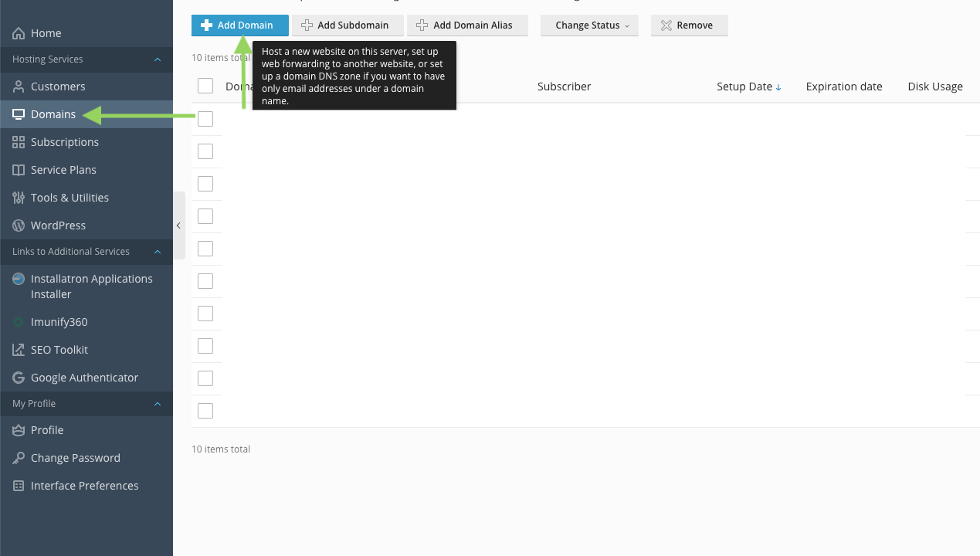Open Customers via its person icon
The height and width of the screenshot is (556, 980).
coord(19,86)
